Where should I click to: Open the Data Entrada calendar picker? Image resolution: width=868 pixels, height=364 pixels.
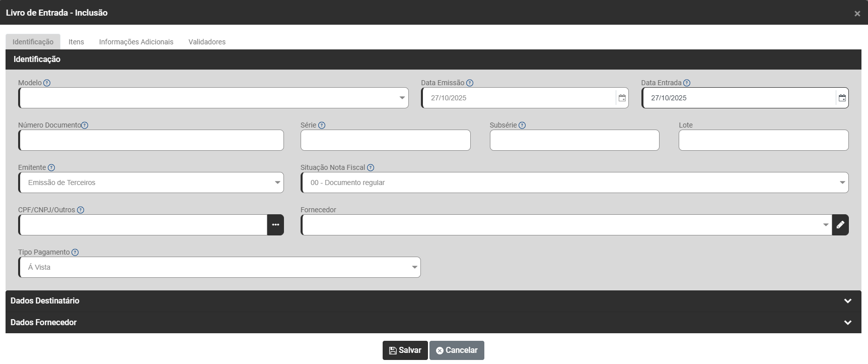click(842, 98)
